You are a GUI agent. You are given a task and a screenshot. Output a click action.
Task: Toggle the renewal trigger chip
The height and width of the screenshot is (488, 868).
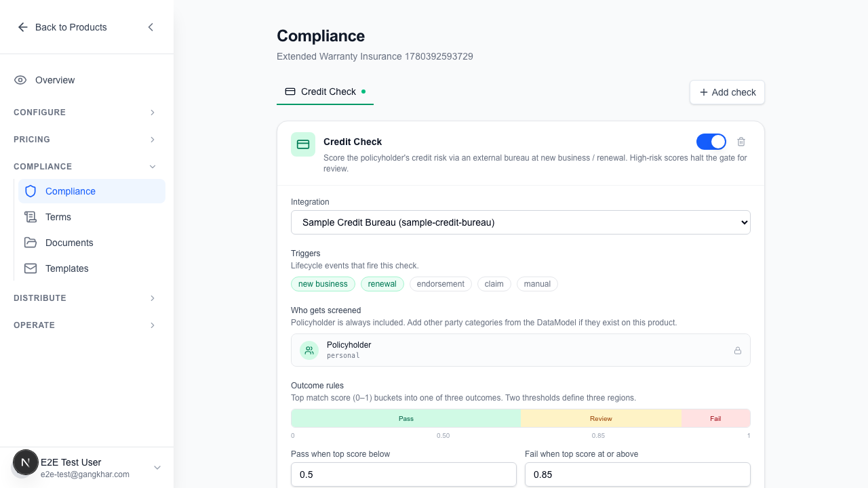click(x=382, y=284)
